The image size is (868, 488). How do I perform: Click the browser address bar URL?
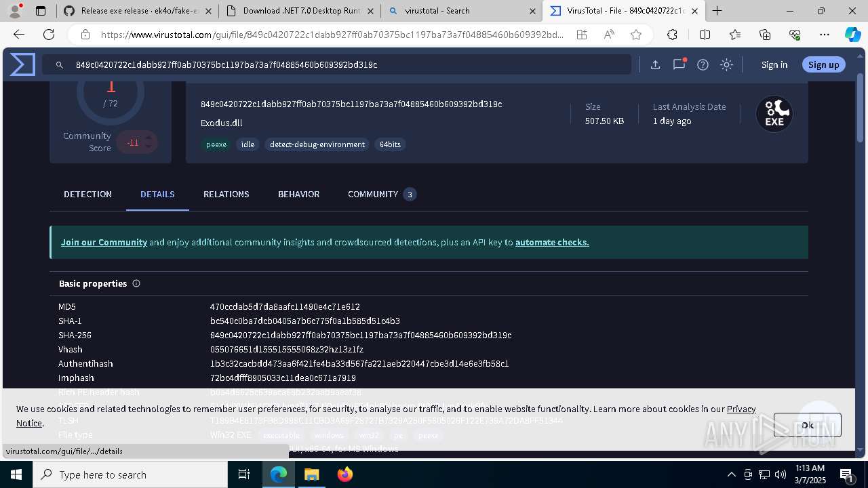click(x=332, y=35)
